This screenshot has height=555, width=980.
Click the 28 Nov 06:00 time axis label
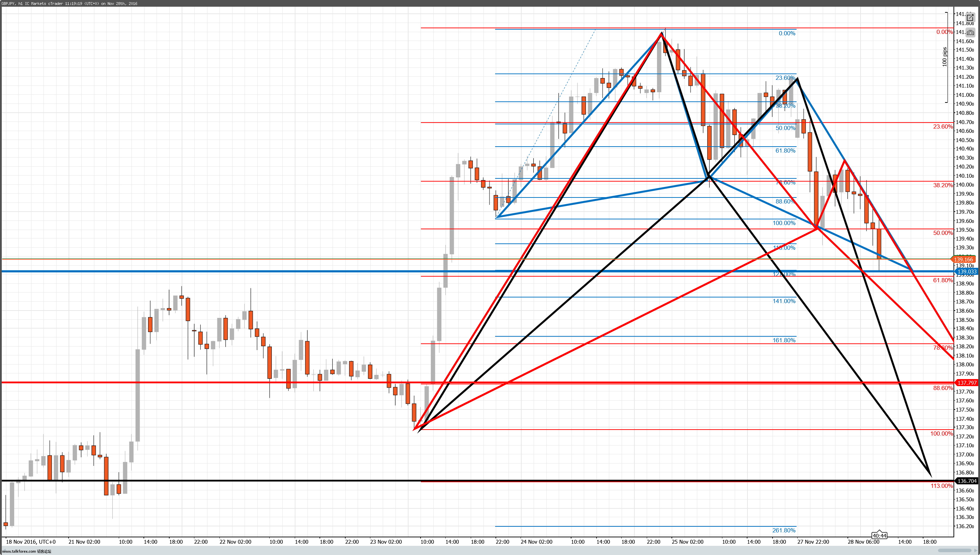[x=863, y=542]
